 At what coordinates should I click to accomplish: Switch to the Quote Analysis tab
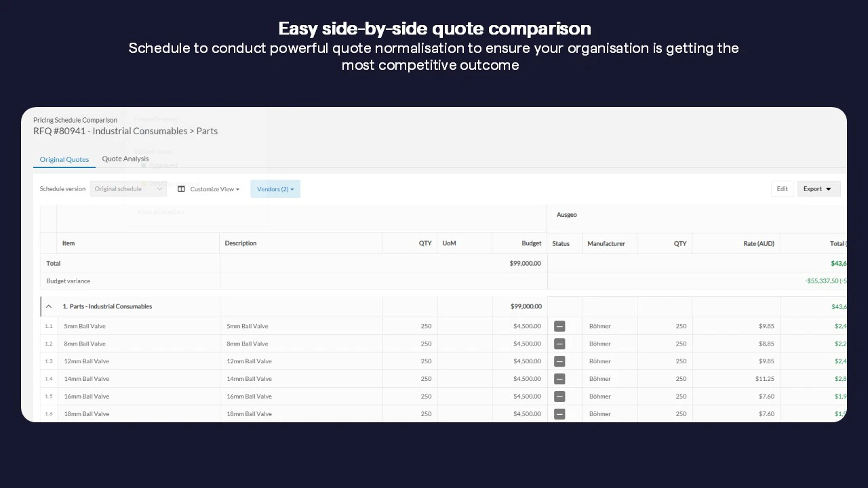tap(125, 159)
